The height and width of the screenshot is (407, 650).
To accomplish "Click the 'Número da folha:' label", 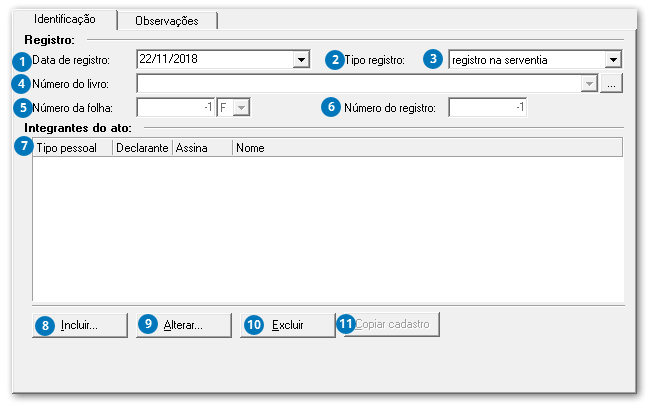I will point(73,108).
